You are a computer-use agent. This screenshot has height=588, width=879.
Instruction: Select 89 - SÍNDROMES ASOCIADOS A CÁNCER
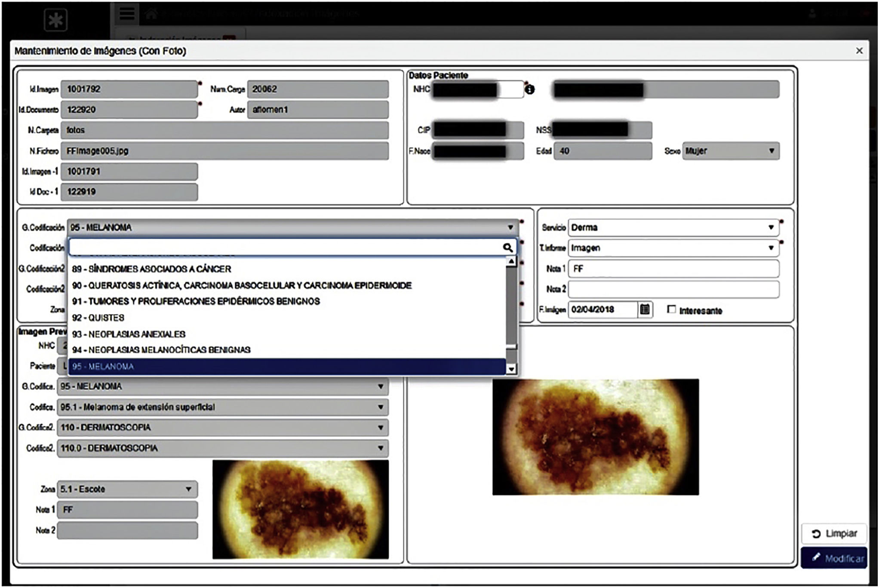click(151, 269)
